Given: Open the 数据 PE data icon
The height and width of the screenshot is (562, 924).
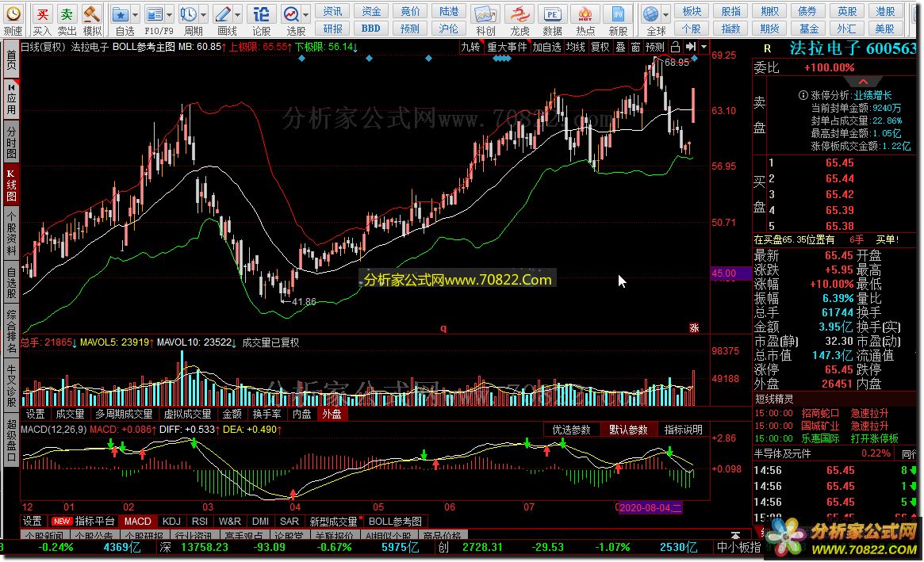Looking at the screenshot, I should point(552,14).
